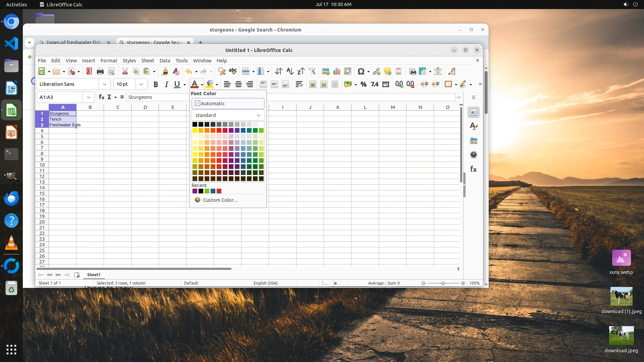The height and width of the screenshot is (362, 644).
Task: Open the Insert Chart tool
Action: coord(337,71)
